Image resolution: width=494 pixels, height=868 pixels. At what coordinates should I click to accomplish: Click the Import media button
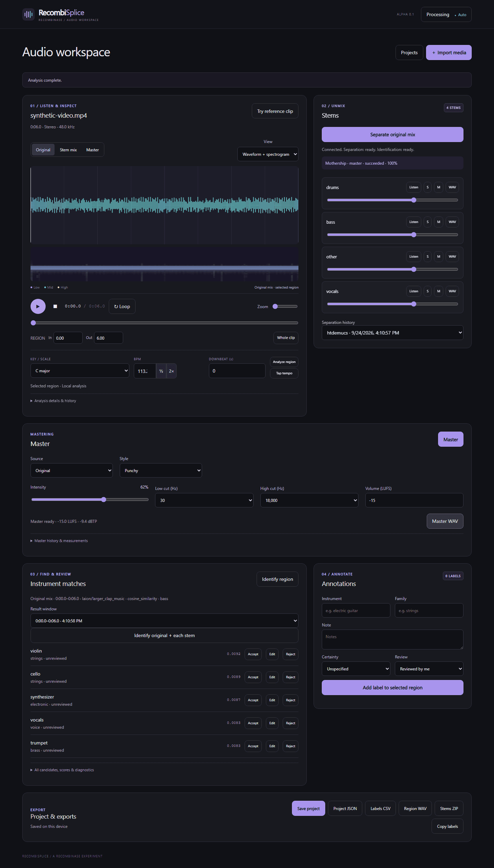click(449, 52)
